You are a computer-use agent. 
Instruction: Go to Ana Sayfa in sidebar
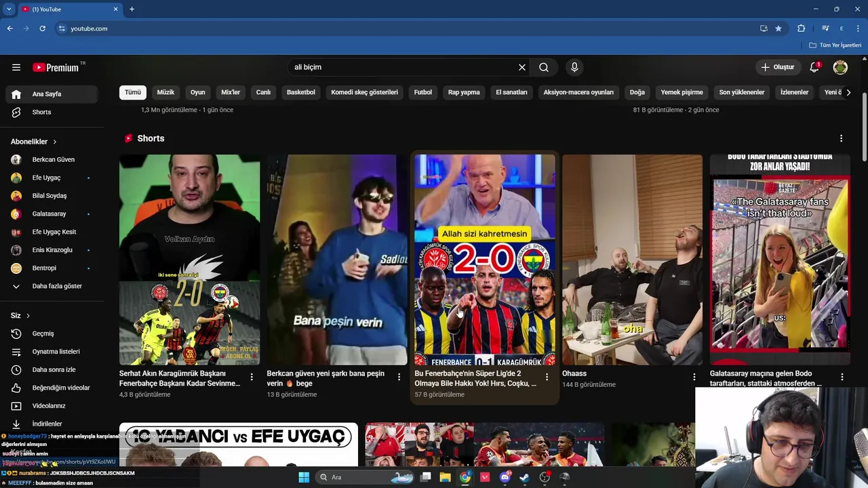[x=53, y=94]
